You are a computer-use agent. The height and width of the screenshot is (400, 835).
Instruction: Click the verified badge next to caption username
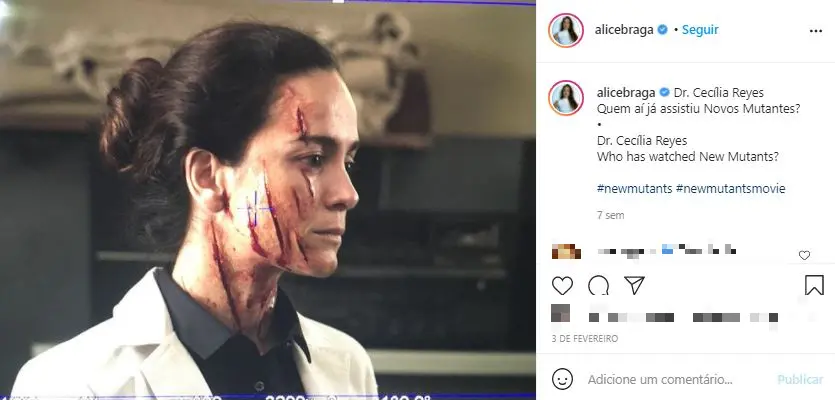click(662, 92)
